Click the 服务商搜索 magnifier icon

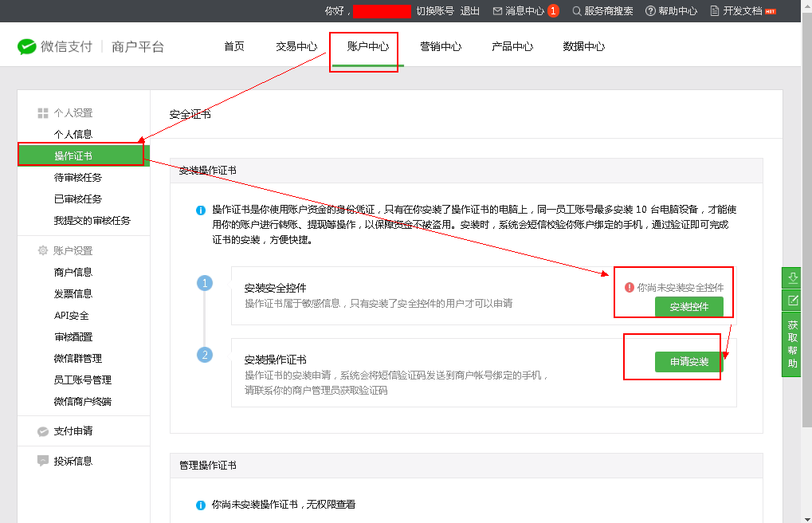577,11
